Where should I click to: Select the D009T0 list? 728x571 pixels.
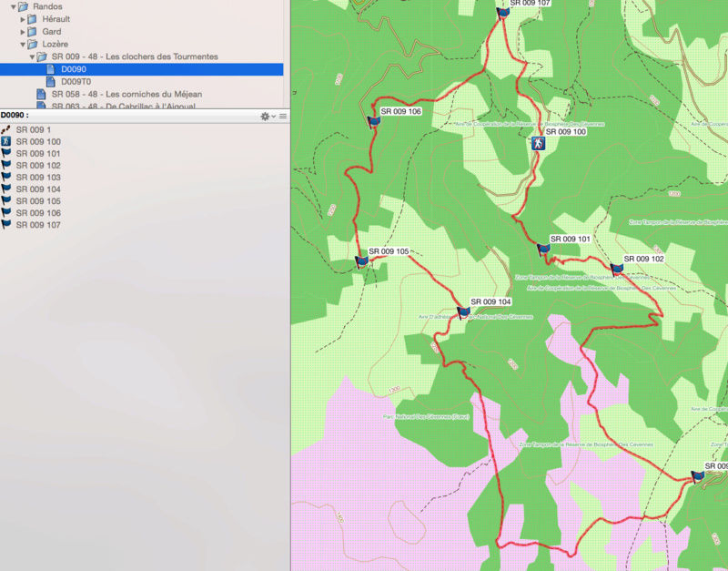tap(76, 82)
